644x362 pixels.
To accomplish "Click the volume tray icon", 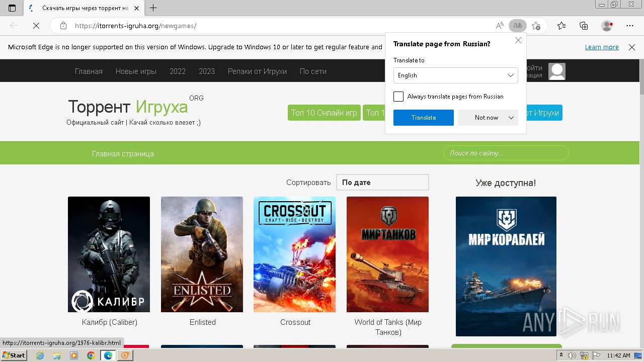I will coord(571,355).
